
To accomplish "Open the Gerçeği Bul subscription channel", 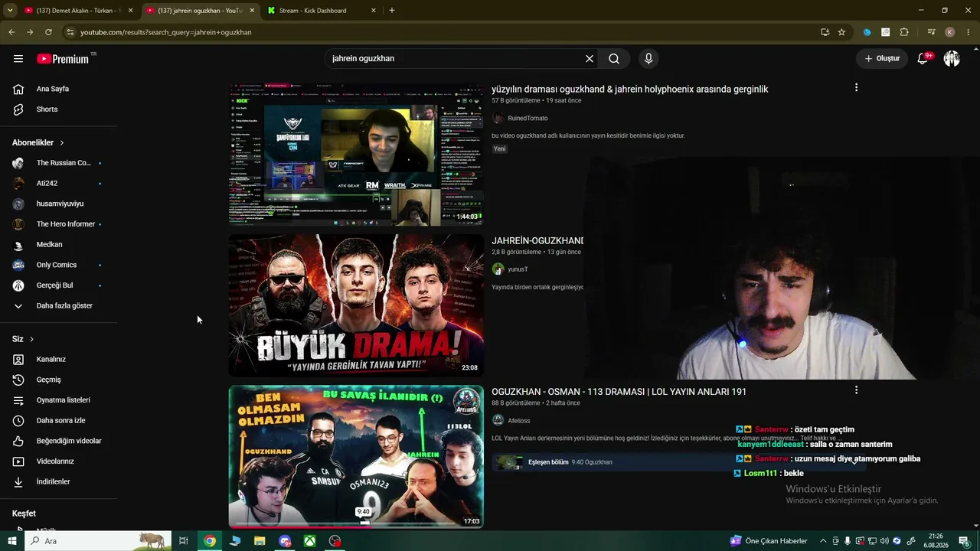I will [x=59, y=285].
